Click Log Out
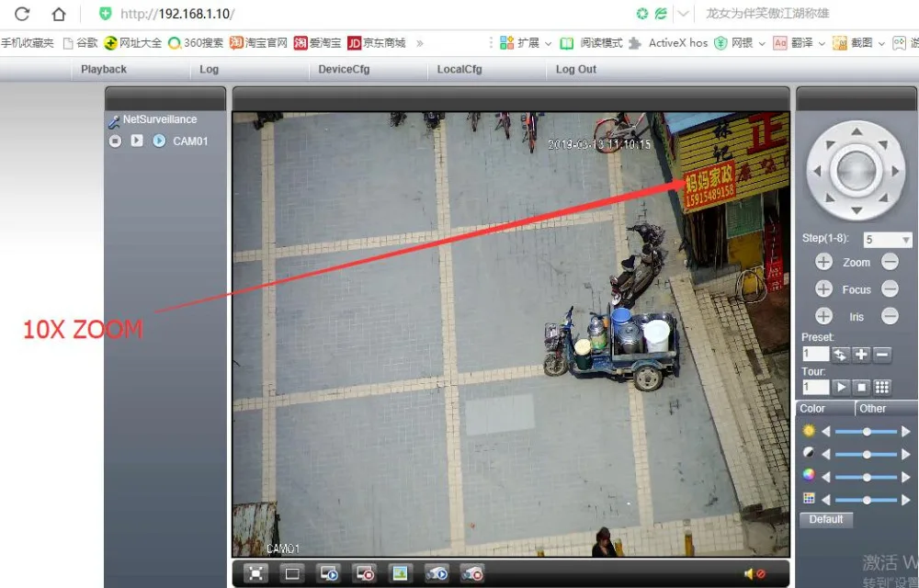Screen dimensions: 919x588 pos(575,69)
